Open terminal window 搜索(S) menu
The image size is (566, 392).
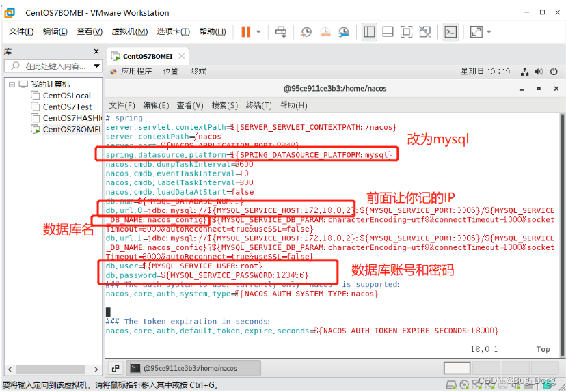coord(225,105)
